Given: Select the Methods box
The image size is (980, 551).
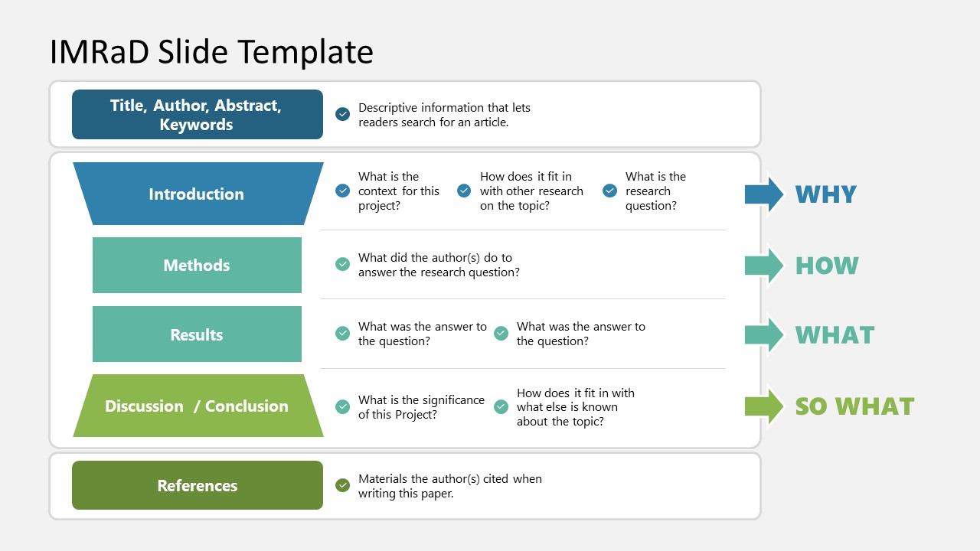Looking at the screenshot, I should (197, 265).
